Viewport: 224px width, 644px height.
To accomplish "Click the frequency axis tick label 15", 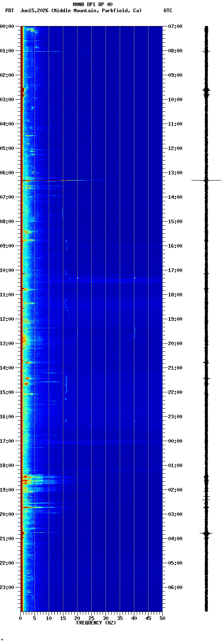I will click(63, 618).
